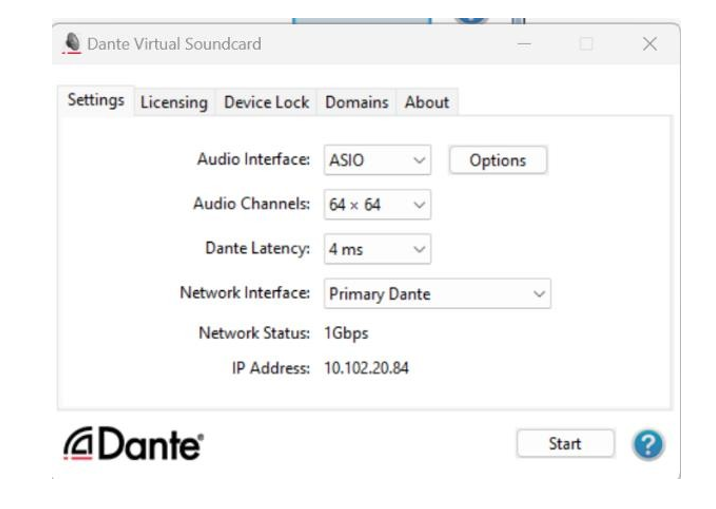Click the 1Gbps network status value
The height and width of the screenshot is (509, 716).
coord(346,333)
